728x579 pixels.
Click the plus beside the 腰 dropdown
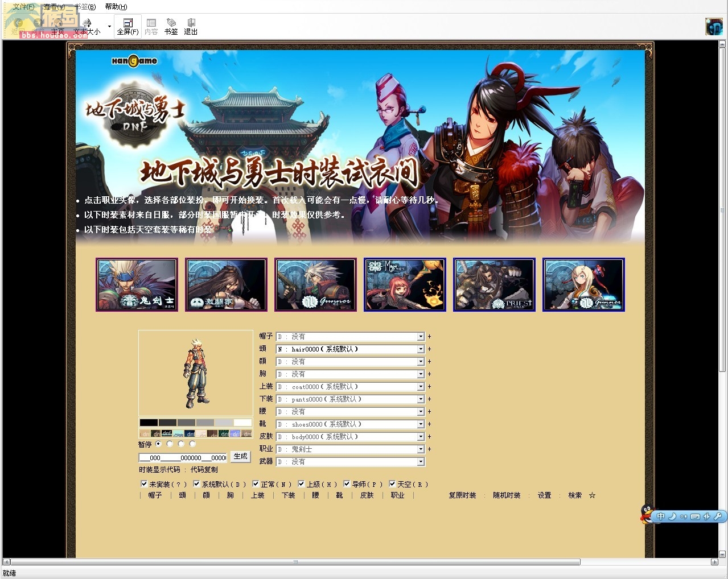[x=429, y=412]
